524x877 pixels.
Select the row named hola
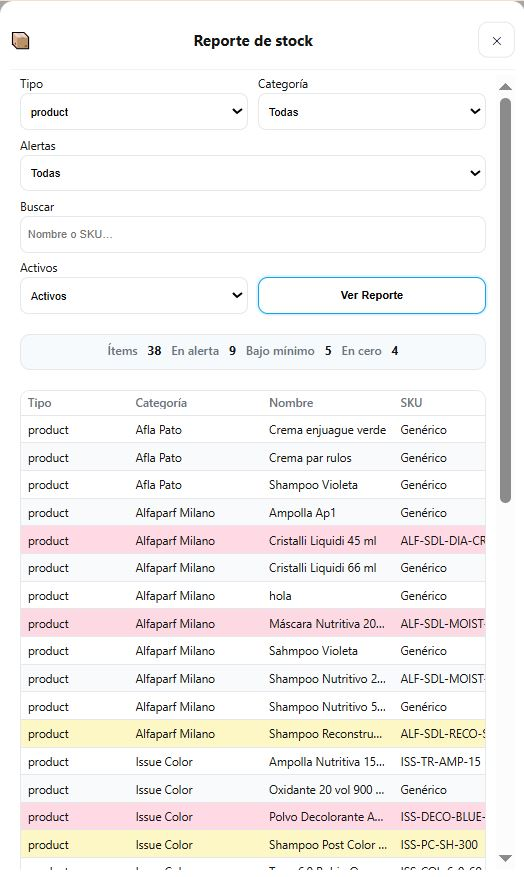(253, 596)
